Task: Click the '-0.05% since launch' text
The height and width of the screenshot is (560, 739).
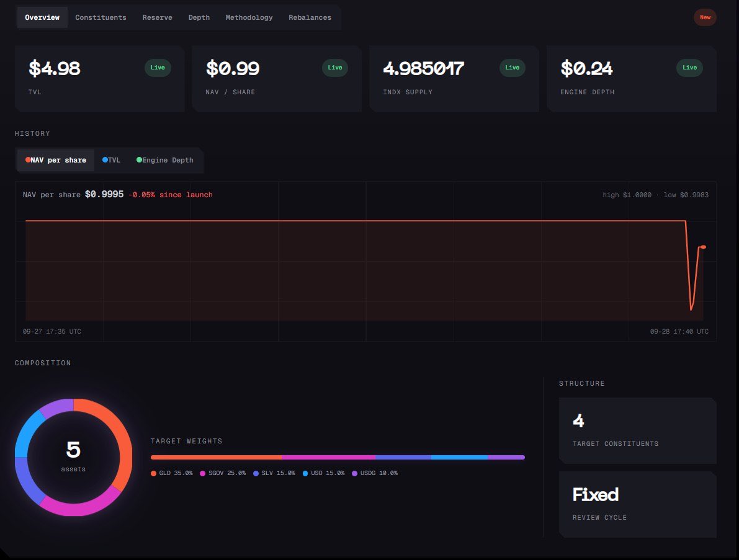Action: 171,195
